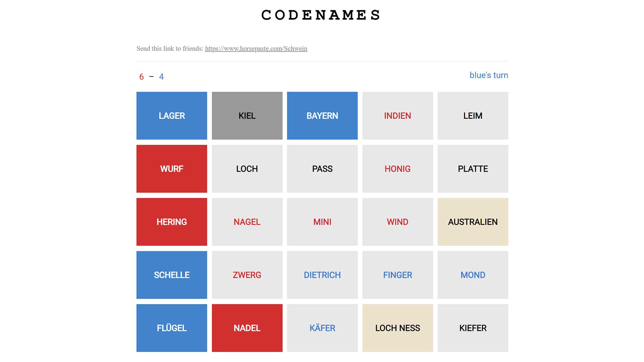The width and height of the screenshot is (644, 362).
Task: Click the CODENAMES title heading
Action: pos(321,15)
